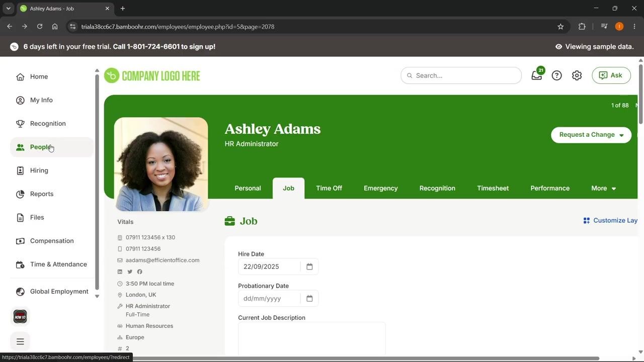Go back to the previous page
The height and width of the screenshot is (362, 644).
pos(10,27)
